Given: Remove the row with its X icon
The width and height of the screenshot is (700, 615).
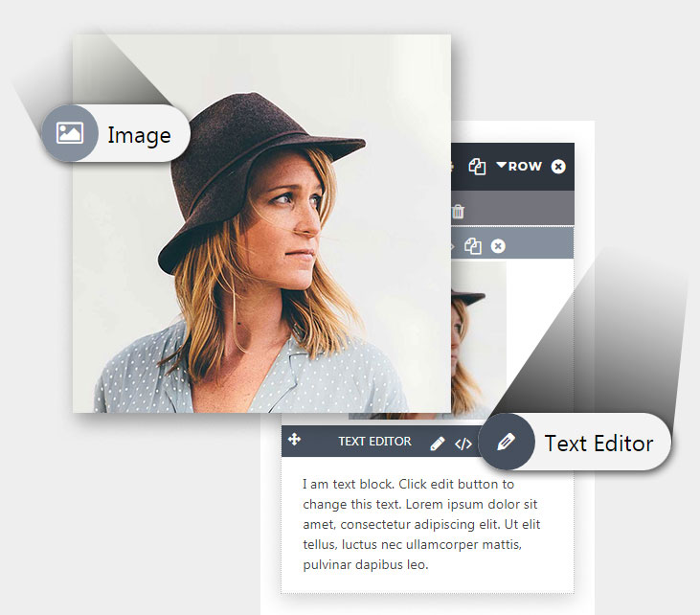Looking at the screenshot, I should [x=558, y=167].
